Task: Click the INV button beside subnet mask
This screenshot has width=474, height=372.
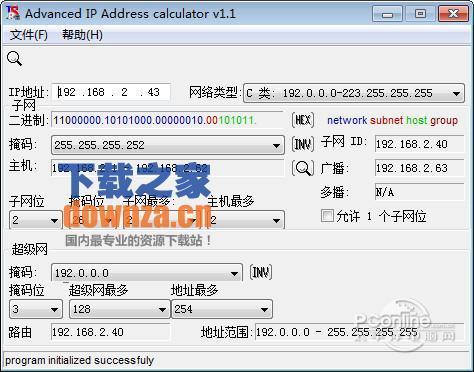Action: [x=303, y=144]
